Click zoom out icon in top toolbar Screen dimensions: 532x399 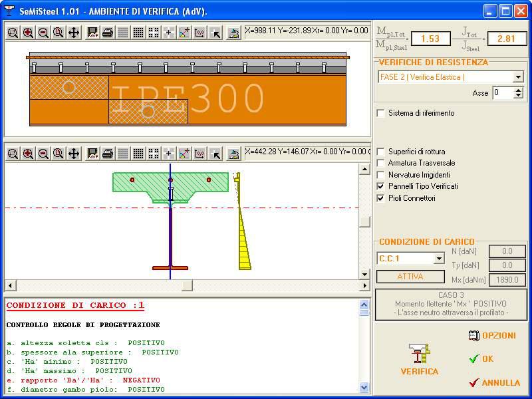(43, 32)
